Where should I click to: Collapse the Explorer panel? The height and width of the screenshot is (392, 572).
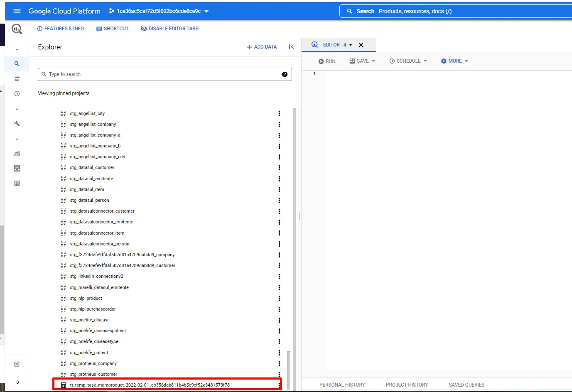click(x=291, y=47)
